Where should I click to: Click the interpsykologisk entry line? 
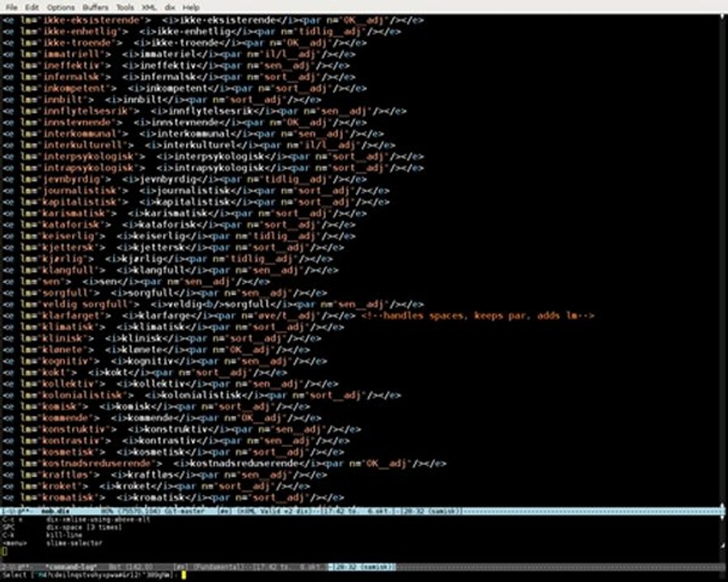(x=213, y=156)
